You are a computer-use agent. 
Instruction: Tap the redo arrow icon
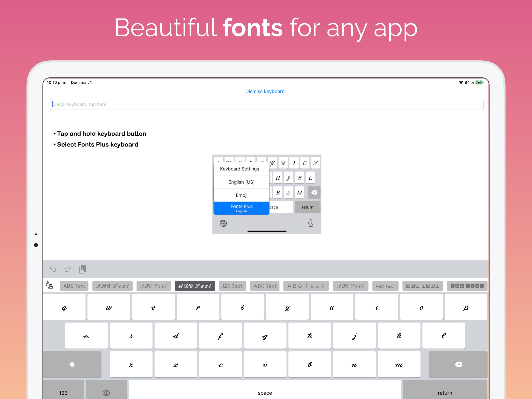pos(68,269)
